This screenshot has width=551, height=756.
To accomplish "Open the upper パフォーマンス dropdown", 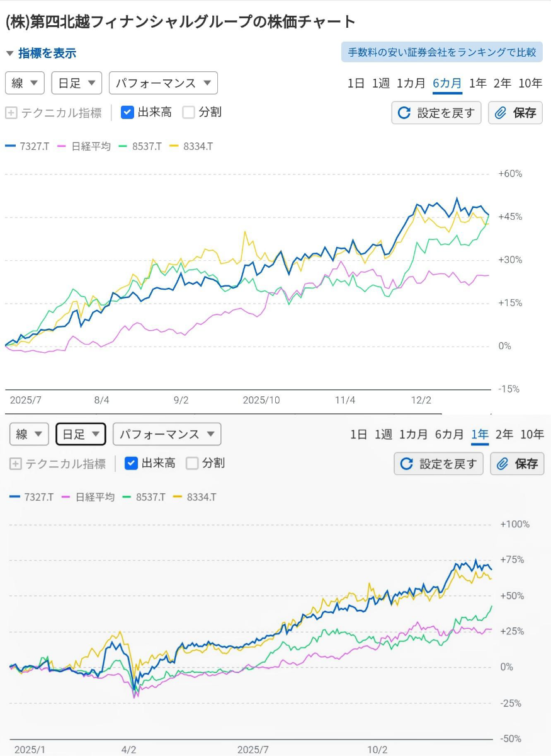I will (163, 83).
